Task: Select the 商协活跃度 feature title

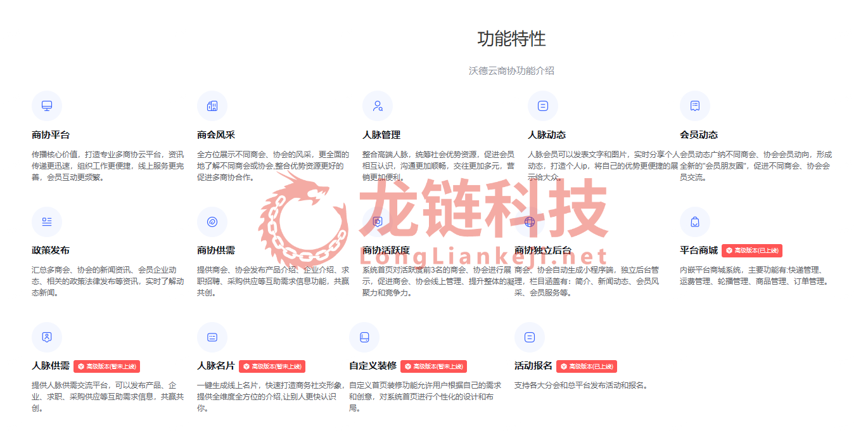Action: (386, 250)
